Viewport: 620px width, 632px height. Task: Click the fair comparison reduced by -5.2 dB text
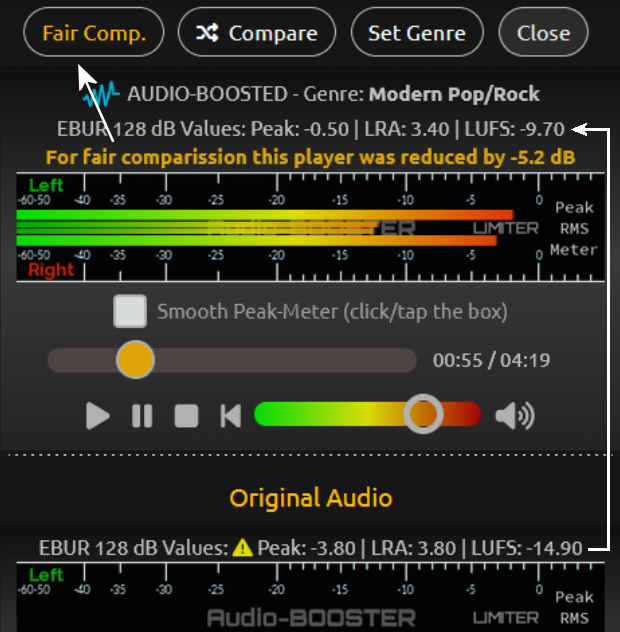pyautogui.click(x=310, y=157)
